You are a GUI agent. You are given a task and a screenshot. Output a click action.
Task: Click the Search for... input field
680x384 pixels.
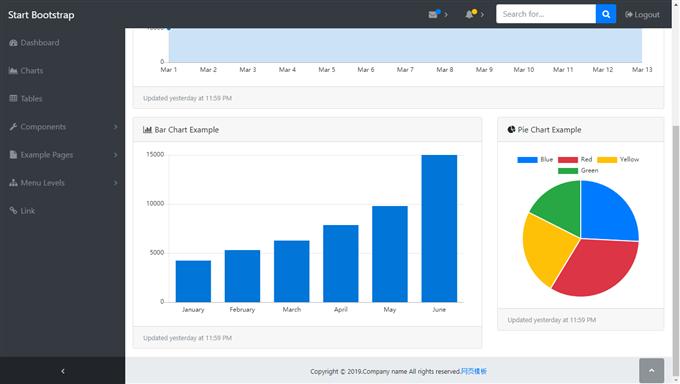tap(546, 14)
